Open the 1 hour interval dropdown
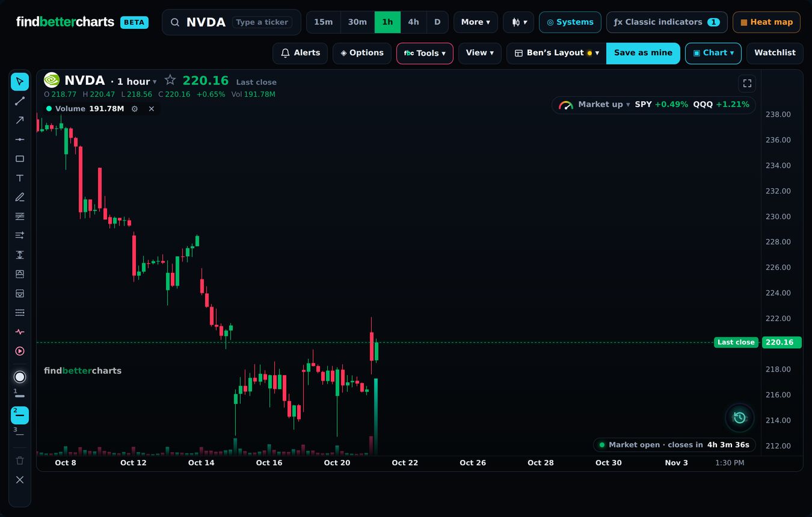This screenshot has width=812, height=517. tap(137, 82)
